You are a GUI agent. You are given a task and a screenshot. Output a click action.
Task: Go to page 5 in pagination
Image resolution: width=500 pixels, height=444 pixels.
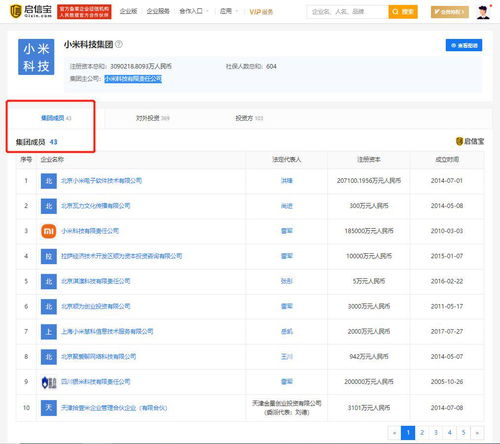pos(463,433)
